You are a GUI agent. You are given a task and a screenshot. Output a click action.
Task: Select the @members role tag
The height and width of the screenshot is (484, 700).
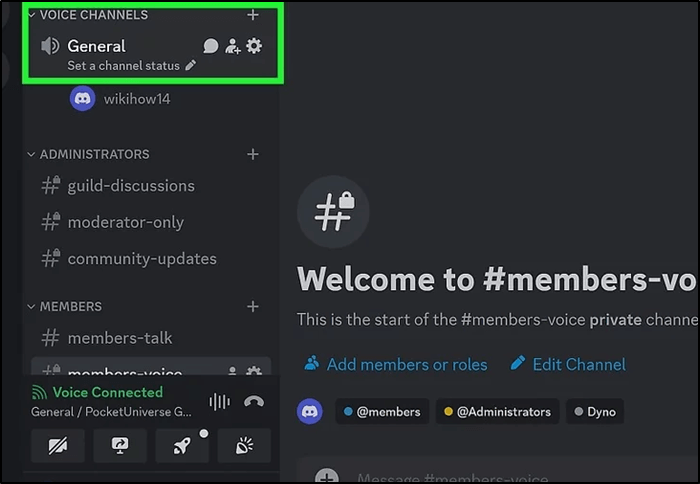click(x=382, y=411)
